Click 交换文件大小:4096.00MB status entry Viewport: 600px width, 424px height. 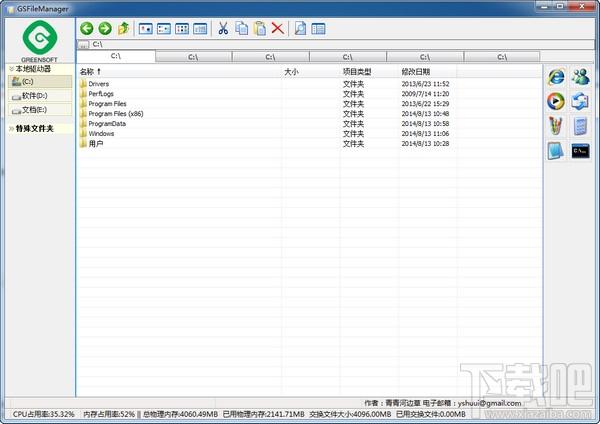tap(350, 414)
